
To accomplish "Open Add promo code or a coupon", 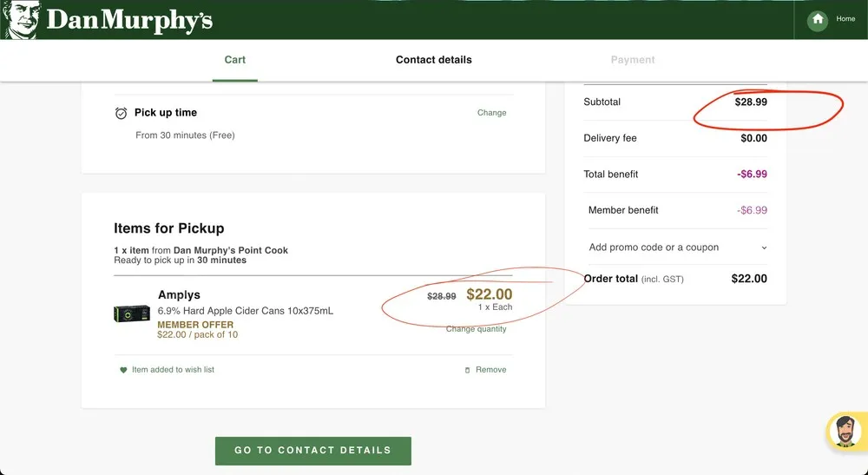I will click(654, 247).
